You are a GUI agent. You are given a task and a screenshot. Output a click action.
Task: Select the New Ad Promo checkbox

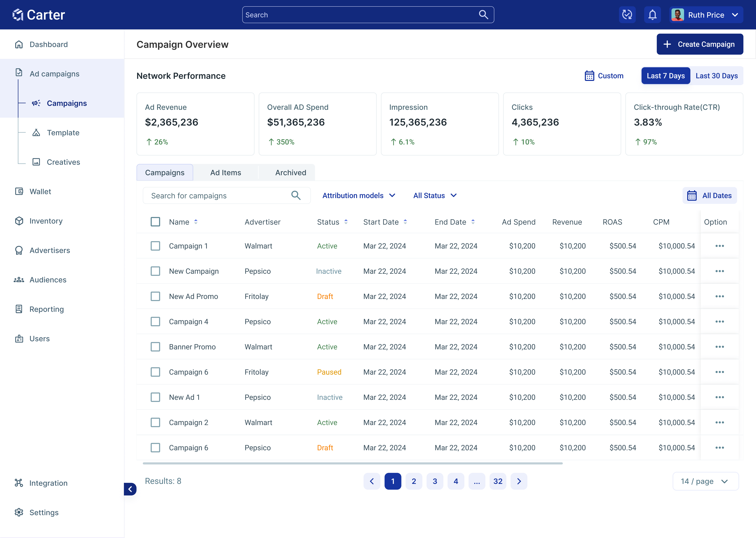point(155,296)
